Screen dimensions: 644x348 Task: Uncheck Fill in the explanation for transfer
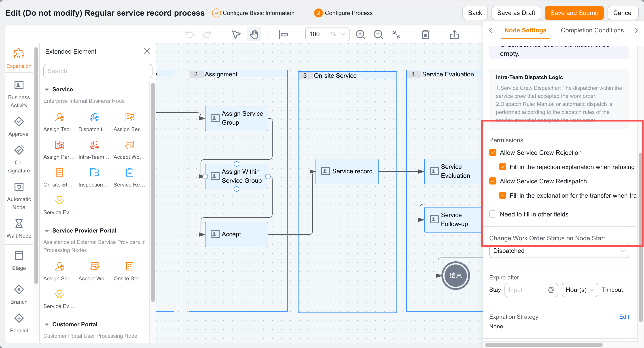(x=502, y=195)
